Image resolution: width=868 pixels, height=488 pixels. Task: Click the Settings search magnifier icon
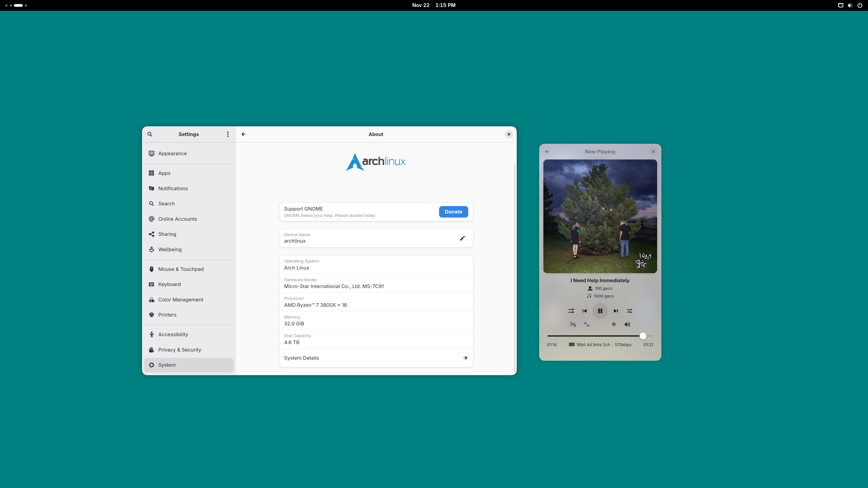(150, 134)
